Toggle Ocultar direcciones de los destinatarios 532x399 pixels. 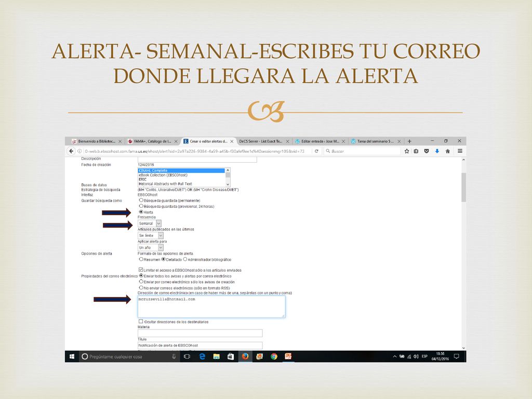click(x=141, y=321)
